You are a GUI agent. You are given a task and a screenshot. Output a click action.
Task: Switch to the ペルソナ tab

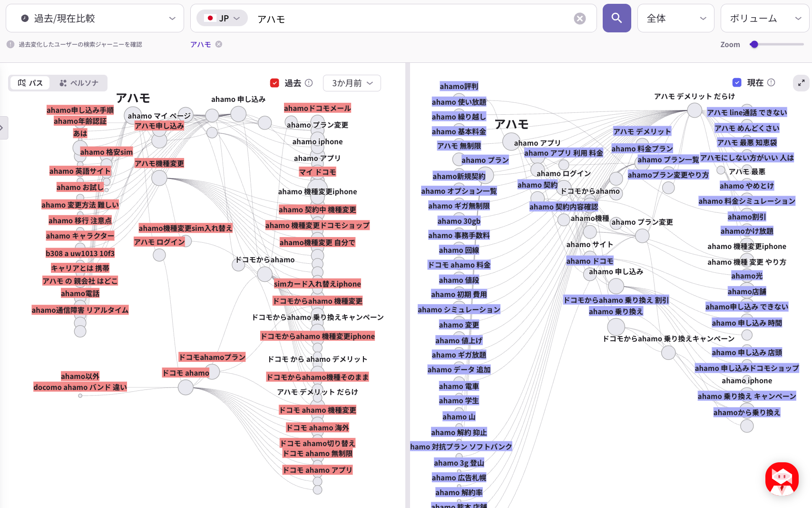(79, 83)
